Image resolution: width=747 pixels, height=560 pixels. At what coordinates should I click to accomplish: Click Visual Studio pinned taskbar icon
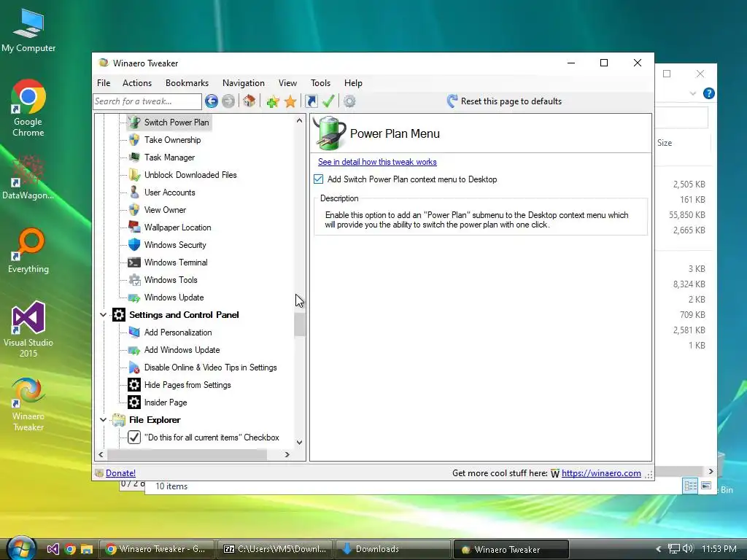53,549
